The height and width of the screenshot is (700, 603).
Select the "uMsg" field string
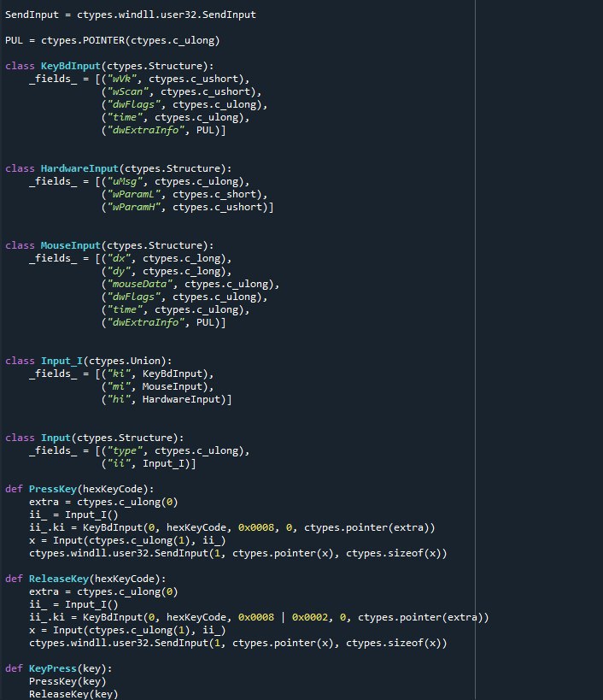click(x=125, y=181)
